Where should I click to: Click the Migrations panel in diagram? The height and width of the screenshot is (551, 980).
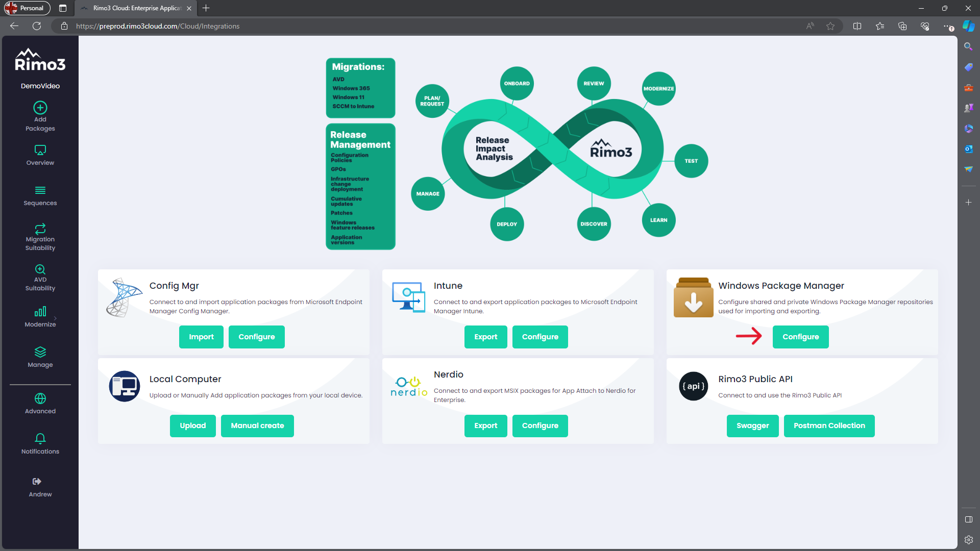click(x=360, y=88)
